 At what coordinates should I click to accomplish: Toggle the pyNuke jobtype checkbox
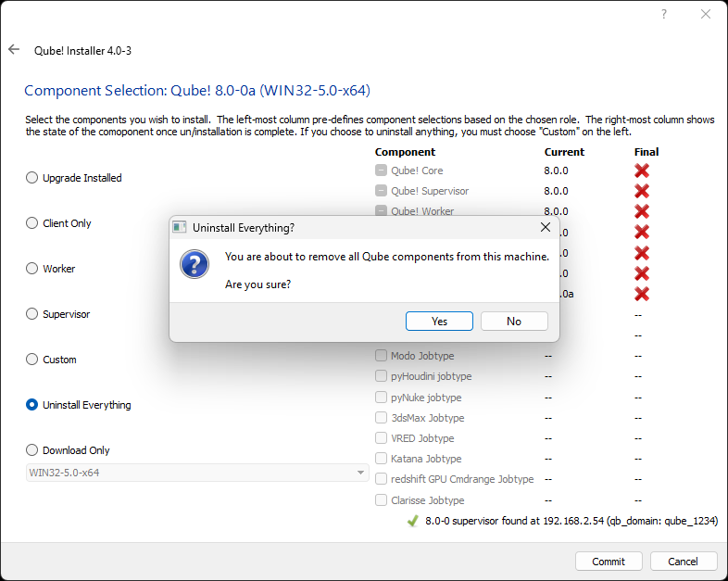382,398
